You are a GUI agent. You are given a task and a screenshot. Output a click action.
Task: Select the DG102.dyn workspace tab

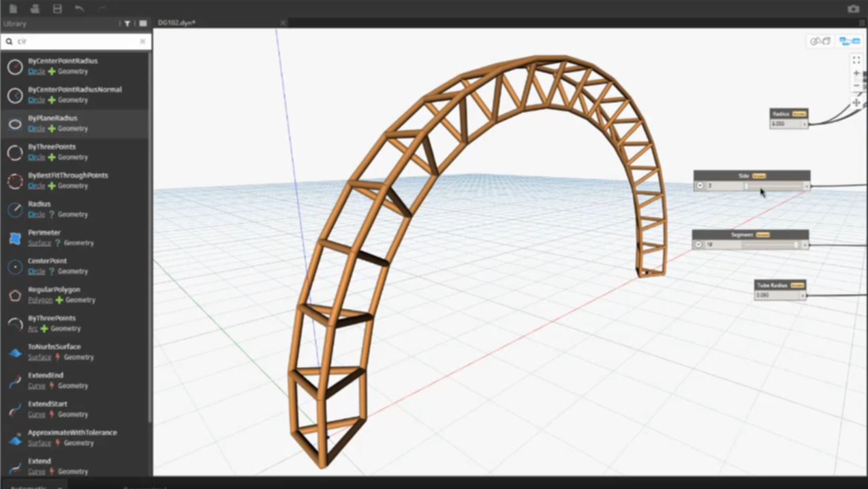177,23
